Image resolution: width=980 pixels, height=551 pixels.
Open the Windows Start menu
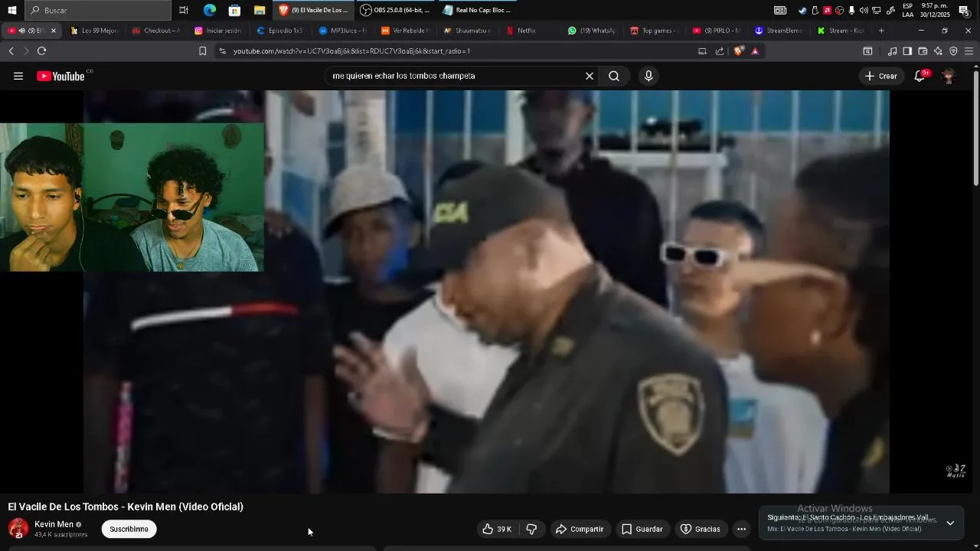(x=11, y=10)
